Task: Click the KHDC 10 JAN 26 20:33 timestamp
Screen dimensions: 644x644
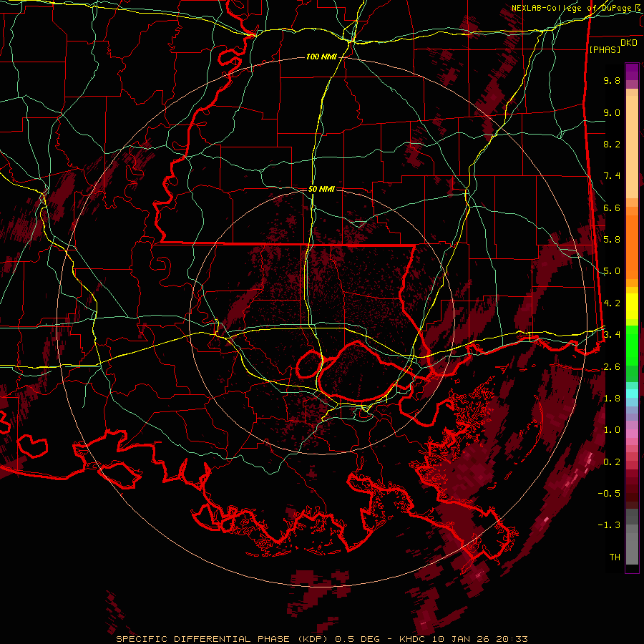Action: (x=463, y=639)
